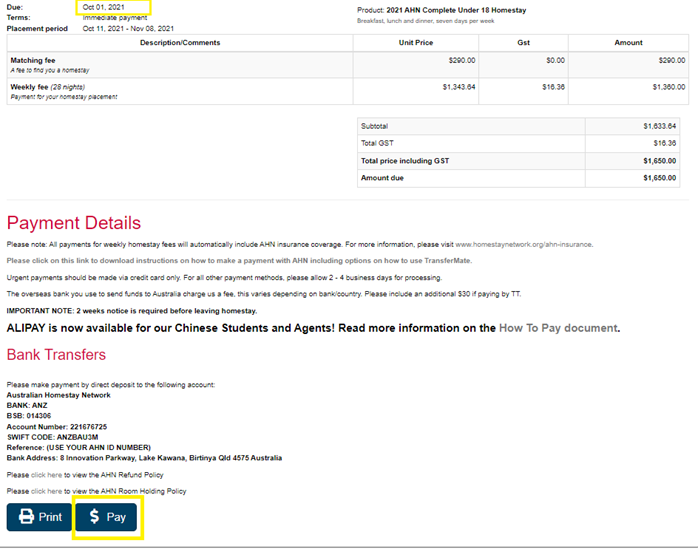This screenshot has width=698, height=549.
Task: Click the Payment Details heading
Action: [74, 222]
